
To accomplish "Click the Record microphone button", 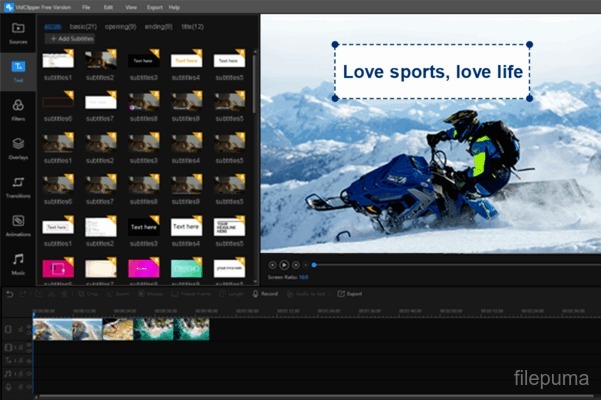I will click(264, 294).
